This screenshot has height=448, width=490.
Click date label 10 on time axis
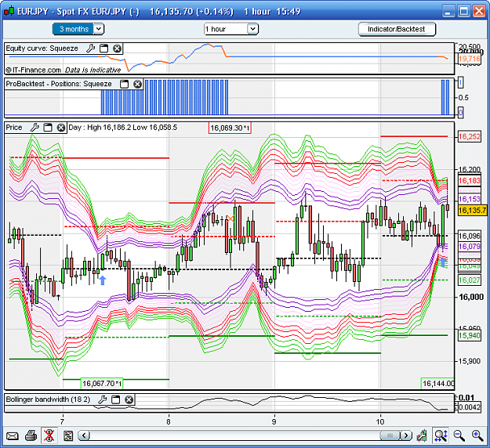point(380,422)
